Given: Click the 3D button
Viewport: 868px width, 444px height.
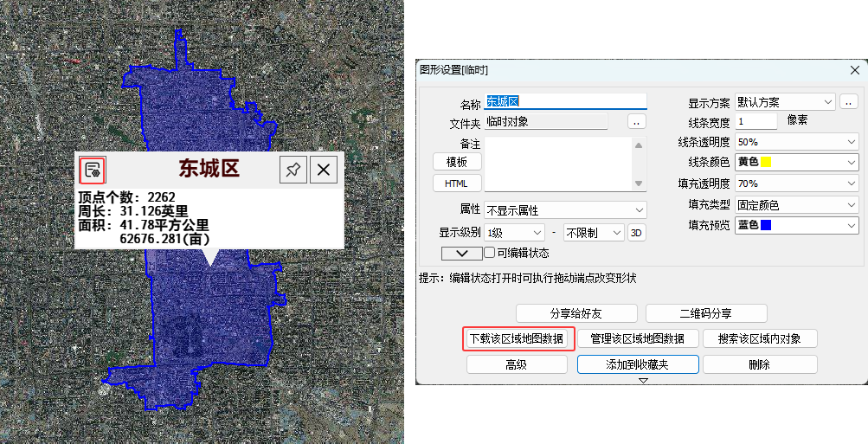Looking at the screenshot, I should click(637, 233).
